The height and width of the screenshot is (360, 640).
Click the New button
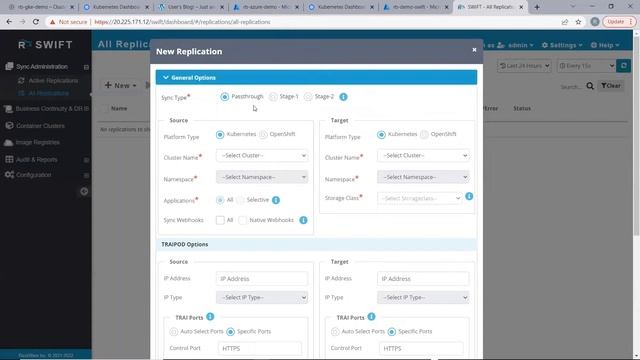pyautogui.click(x=120, y=85)
